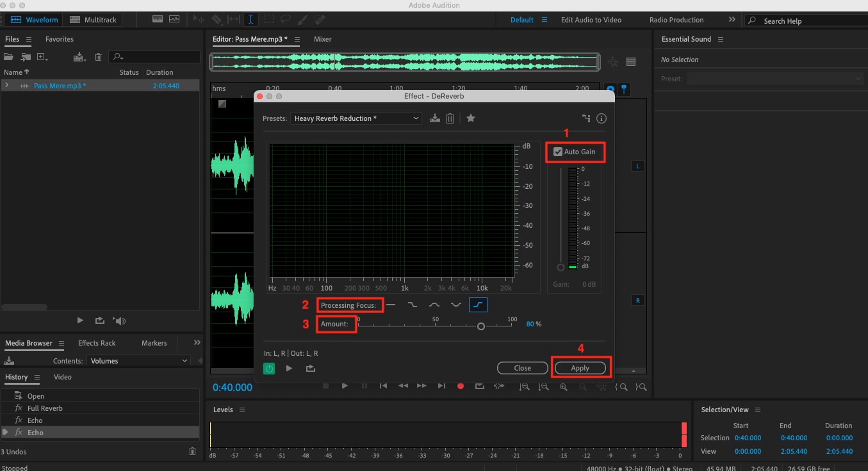Open Insert into Multitrack dropdown in Files panel
868x471 pixels.
tap(80, 57)
